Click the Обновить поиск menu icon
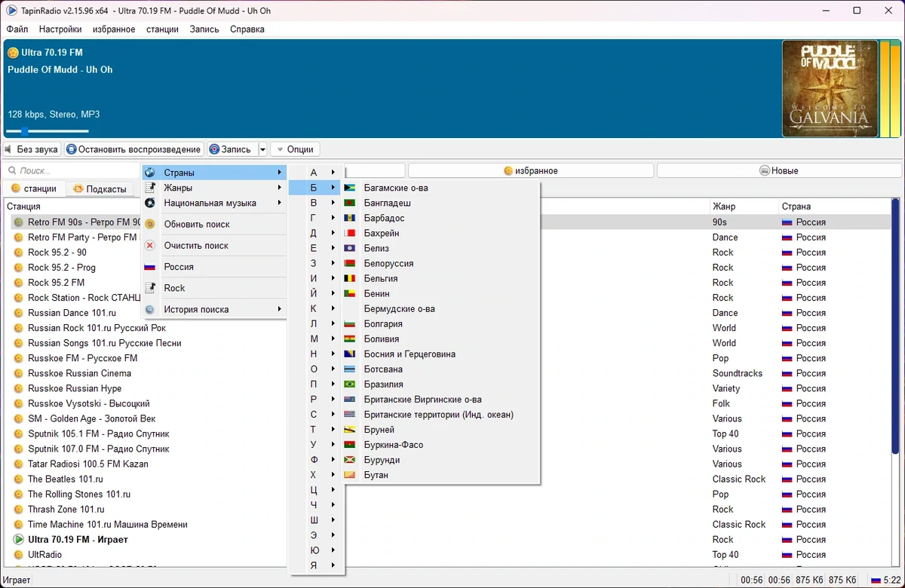 coord(149,225)
